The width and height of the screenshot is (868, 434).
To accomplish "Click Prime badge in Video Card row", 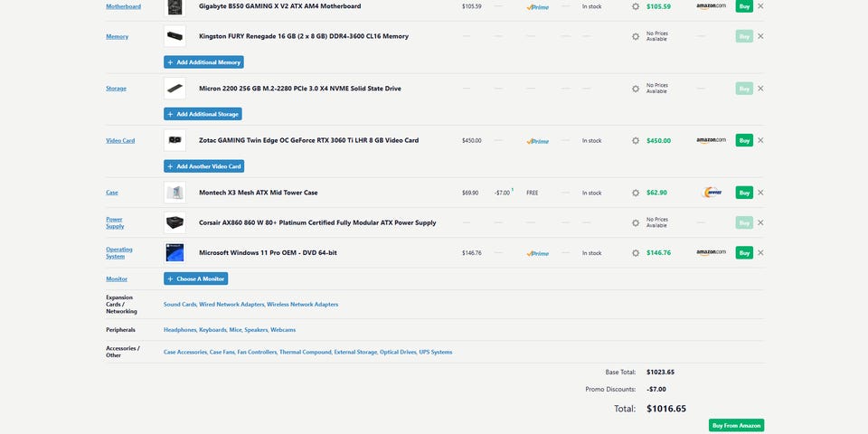I will point(537,141).
